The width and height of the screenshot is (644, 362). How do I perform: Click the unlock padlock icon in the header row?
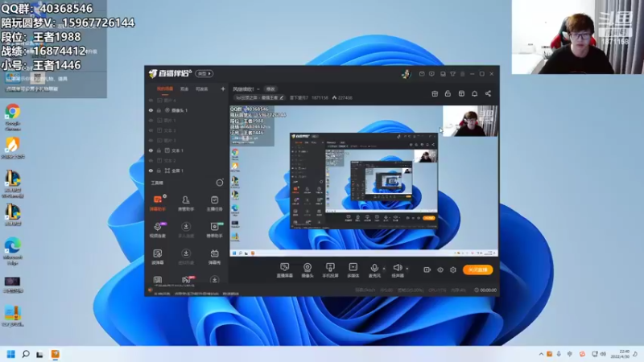pos(448,93)
